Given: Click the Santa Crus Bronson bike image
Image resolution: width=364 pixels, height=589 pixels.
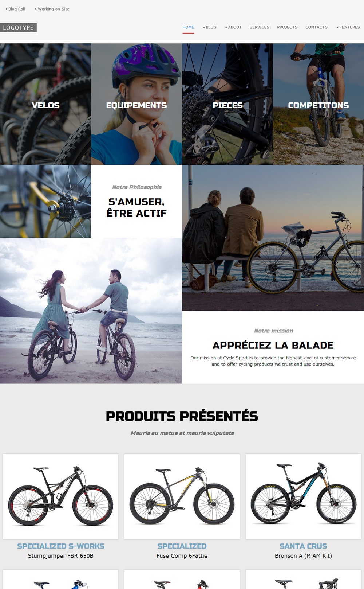Looking at the screenshot, I should pos(303,496).
